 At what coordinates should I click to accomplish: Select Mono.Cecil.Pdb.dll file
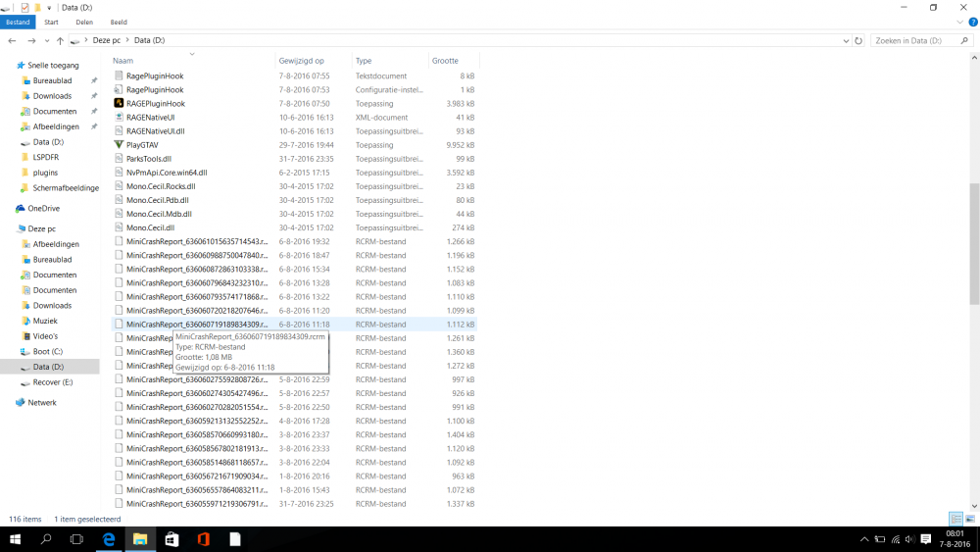pyautogui.click(x=158, y=200)
